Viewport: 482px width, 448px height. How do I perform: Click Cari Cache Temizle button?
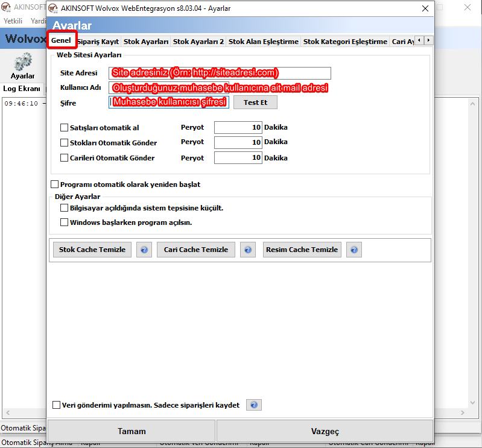click(x=196, y=250)
